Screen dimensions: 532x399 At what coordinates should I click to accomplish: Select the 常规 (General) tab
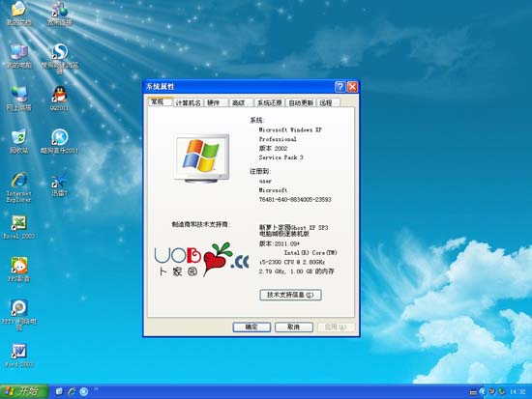[160, 101]
